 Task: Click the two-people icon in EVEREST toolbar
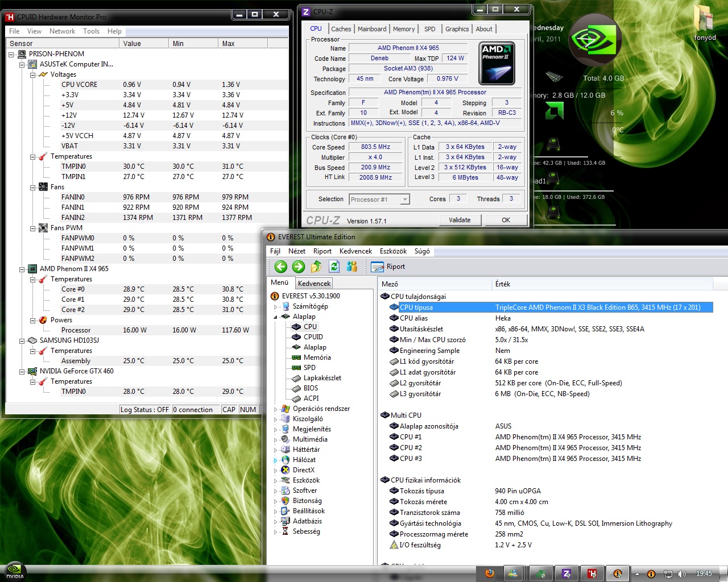pyautogui.click(x=352, y=267)
